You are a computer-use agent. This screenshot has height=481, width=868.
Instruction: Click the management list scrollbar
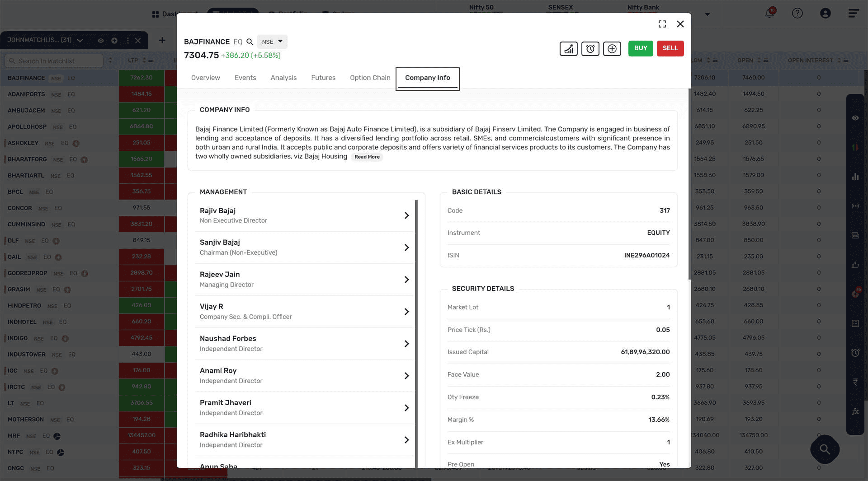pyautogui.click(x=416, y=334)
